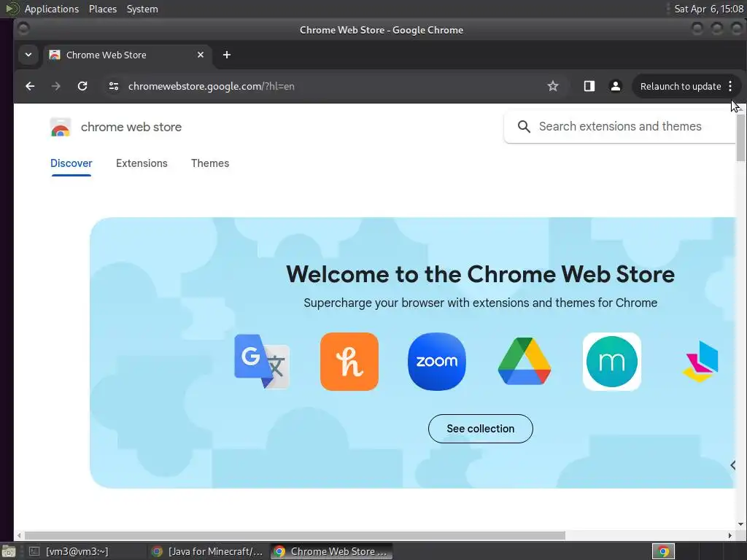Screen dimensions: 747x560
Task: Switch to Java for Minecraft Chrome window
Action: tap(208, 551)
